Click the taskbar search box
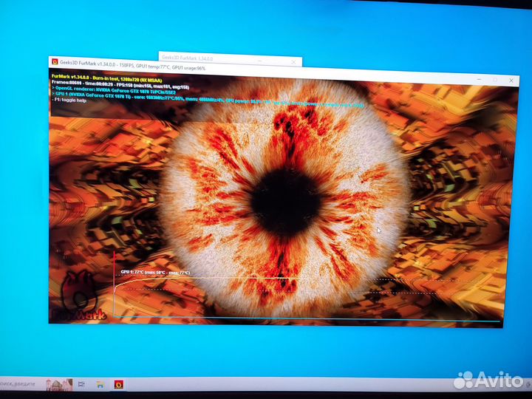The image size is (532, 399). 22,384
